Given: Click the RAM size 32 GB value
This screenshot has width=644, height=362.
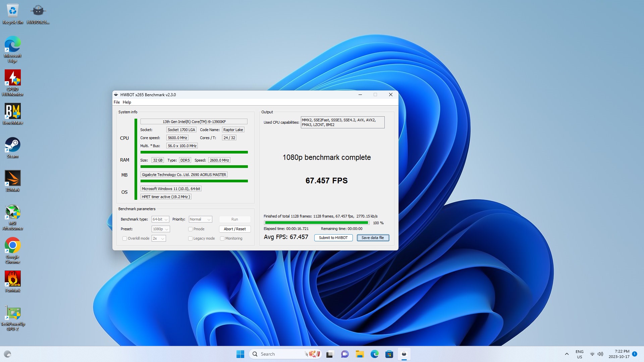Looking at the screenshot, I should (158, 160).
